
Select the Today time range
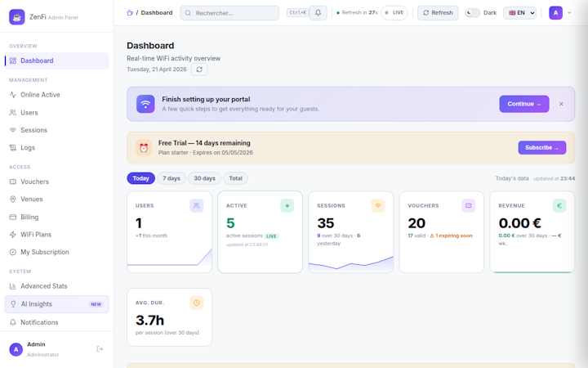point(140,178)
